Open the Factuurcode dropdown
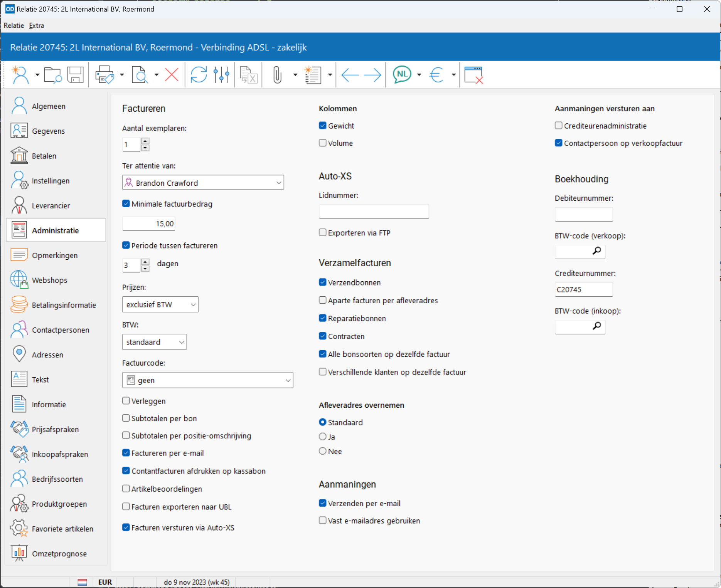Viewport: 721px width, 588px height. pos(208,380)
